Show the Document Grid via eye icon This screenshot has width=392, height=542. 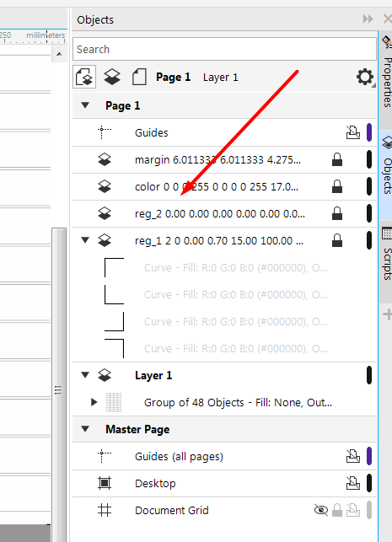(321, 510)
